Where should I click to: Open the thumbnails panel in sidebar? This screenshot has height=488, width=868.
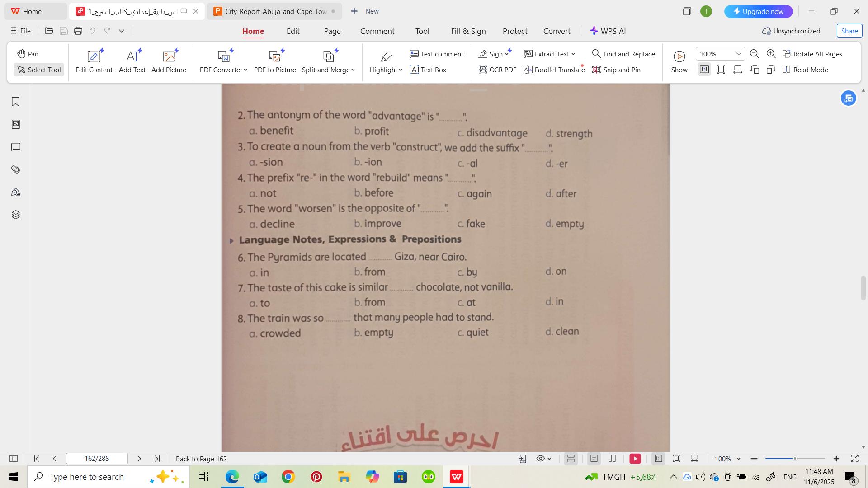tap(15, 124)
